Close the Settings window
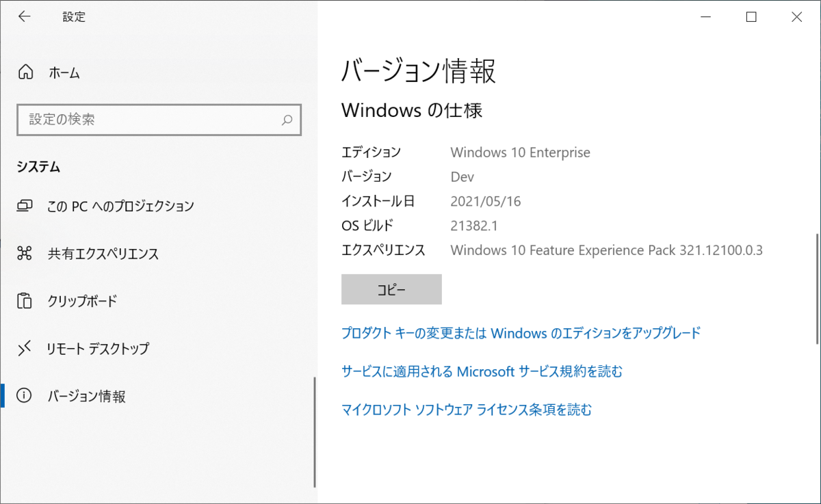 tap(796, 17)
